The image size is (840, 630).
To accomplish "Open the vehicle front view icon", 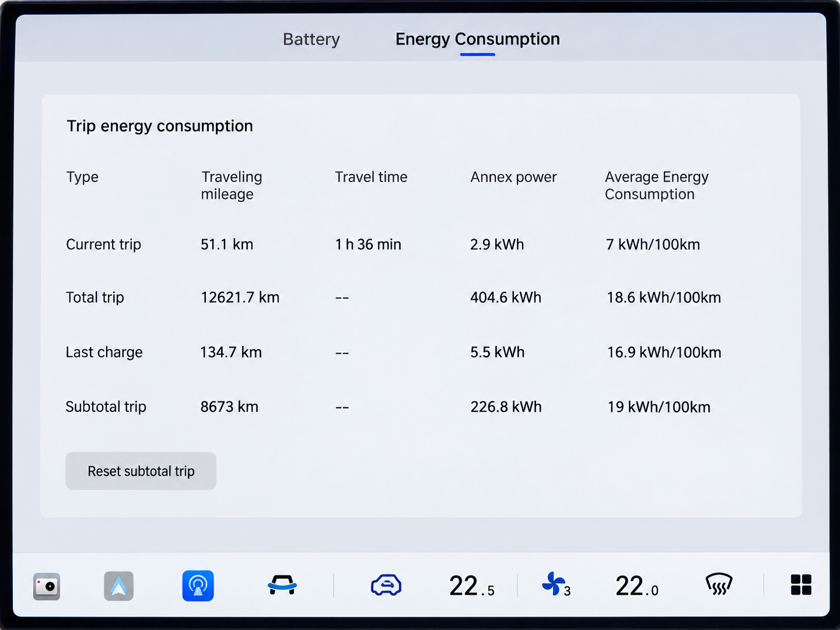I will (283, 585).
